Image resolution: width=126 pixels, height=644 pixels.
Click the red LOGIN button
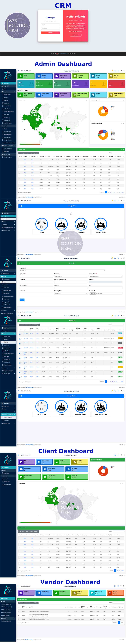(x=50, y=33)
